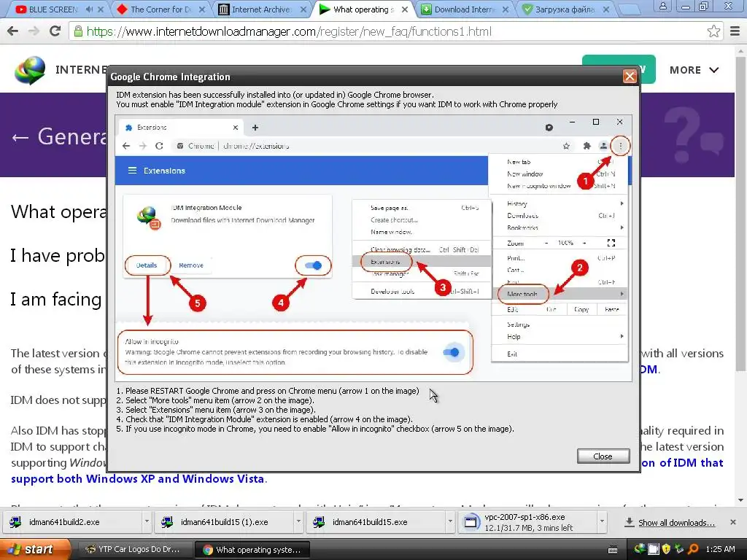The width and height of the screenshot is (747, 560).
Task: Bookmark this page with the star
Action: (713, 31)
